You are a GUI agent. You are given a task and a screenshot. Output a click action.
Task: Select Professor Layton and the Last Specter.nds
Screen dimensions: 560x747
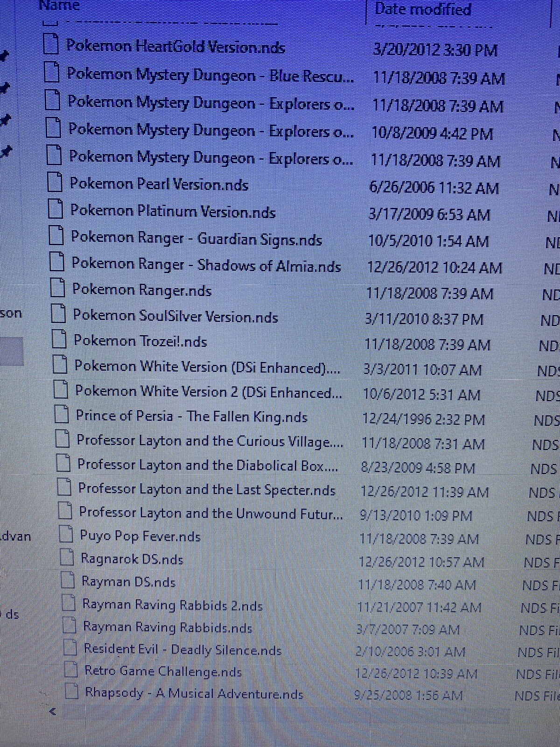207,489
